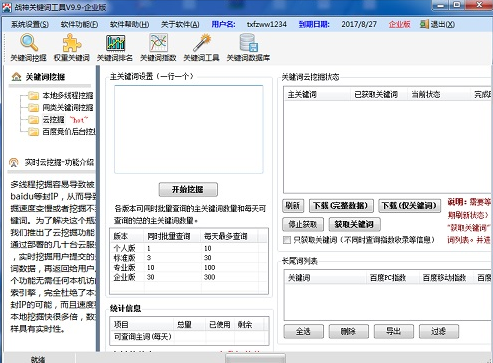Open the 软件帮助 menu
The image size is (493, 363).
pos(129,24)
